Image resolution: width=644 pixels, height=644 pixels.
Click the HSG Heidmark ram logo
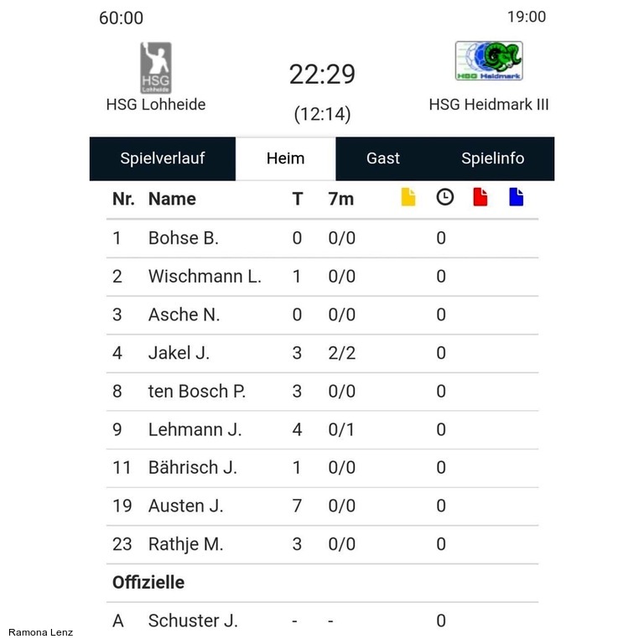pos(489,61)
